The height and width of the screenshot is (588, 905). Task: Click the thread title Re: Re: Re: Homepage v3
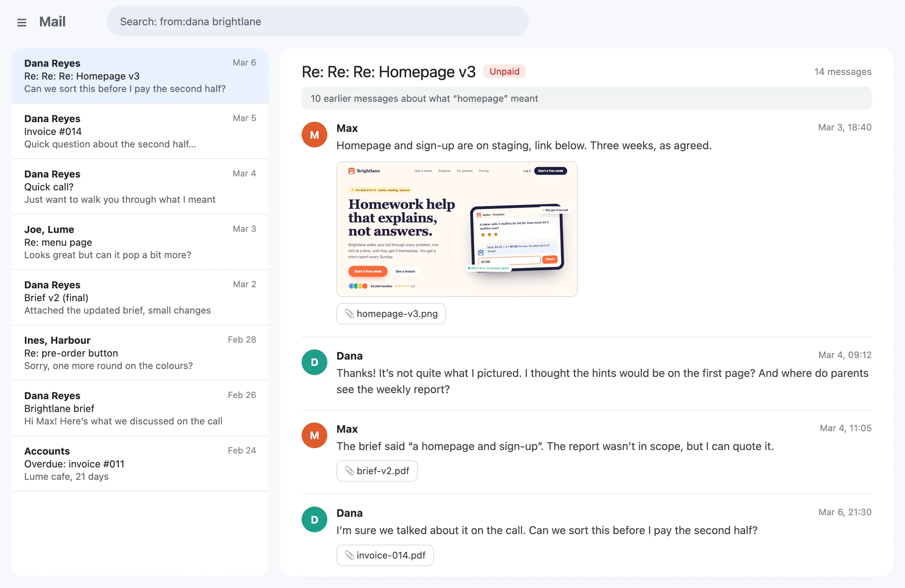point(389,72)
